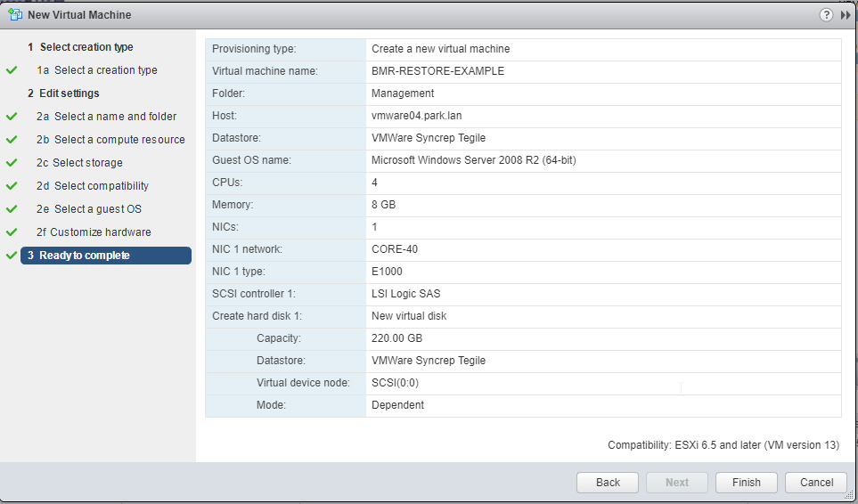
Task: Click the SCSI controller 1 label
Action: (254, 294)
